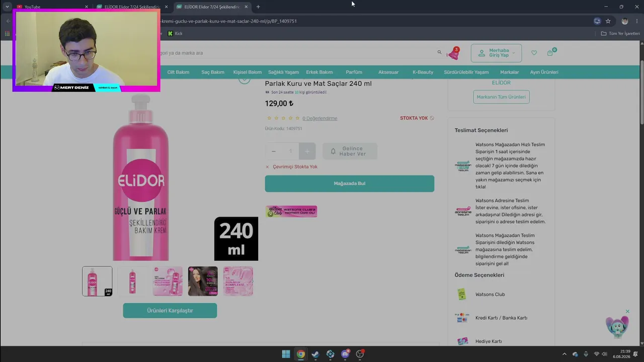Open the blue hexagon app in taskbar

click(330, 354)
